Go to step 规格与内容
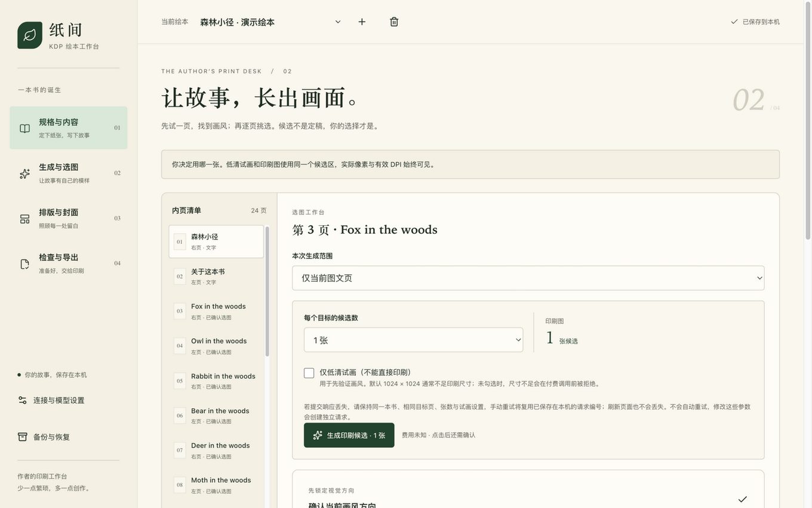This screenshot has width=812, height=508. pos(69,128)
